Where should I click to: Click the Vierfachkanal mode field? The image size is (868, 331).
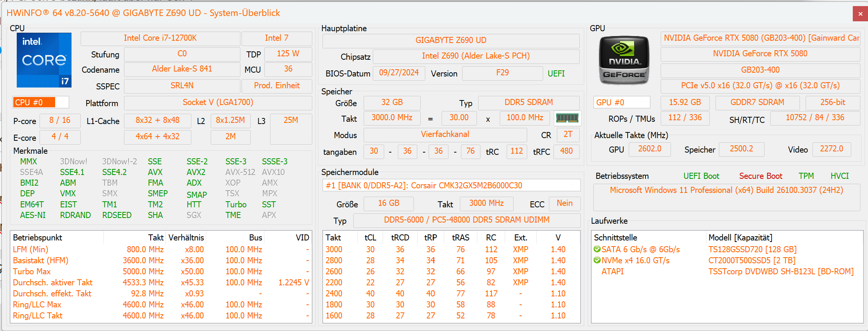tap(445, 134)
